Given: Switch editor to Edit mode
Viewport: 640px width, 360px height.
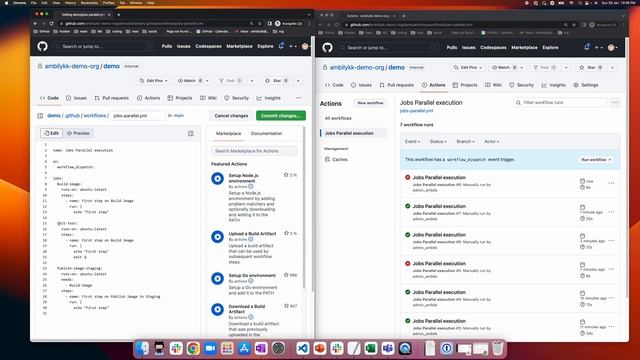Looking at the screenshot, I should tap(51, 133).
